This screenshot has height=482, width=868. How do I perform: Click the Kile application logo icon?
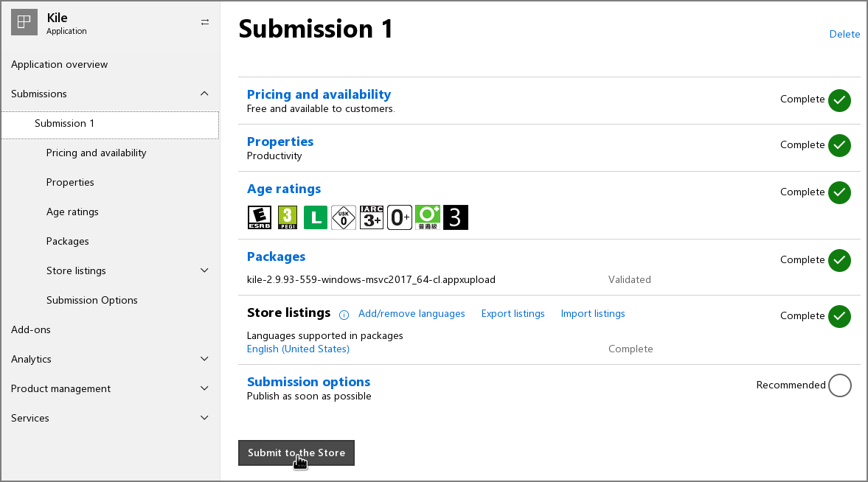click(x=24, y=23)
